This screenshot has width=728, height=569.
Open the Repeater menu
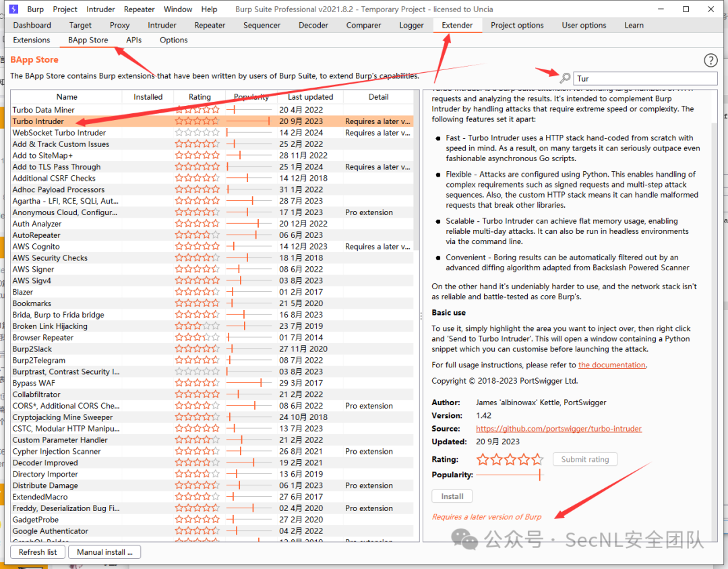click(139, 9)
